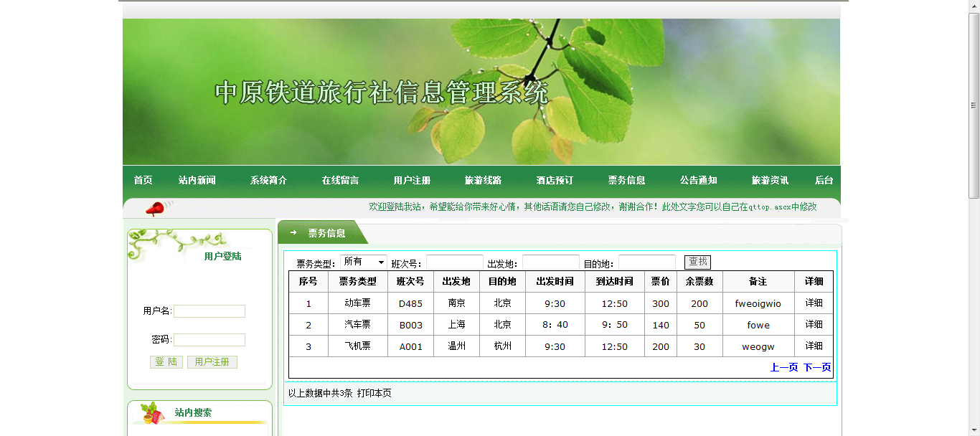980x436 pixels.
Task: Click the vertical scrollbar thumb
Action: (x=974, y=105)
